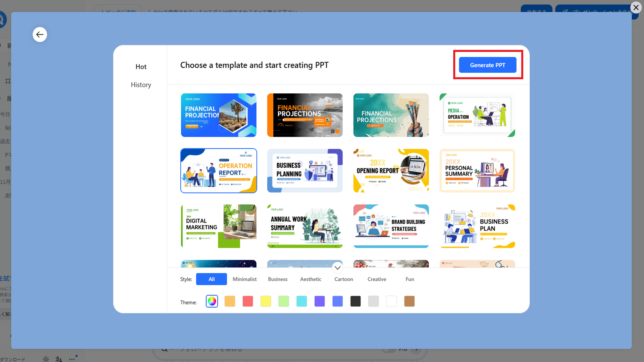The height and width of the screenshot is (362, 644).
Task: Pick the black theme color swatch
Action: pos(355,301)
